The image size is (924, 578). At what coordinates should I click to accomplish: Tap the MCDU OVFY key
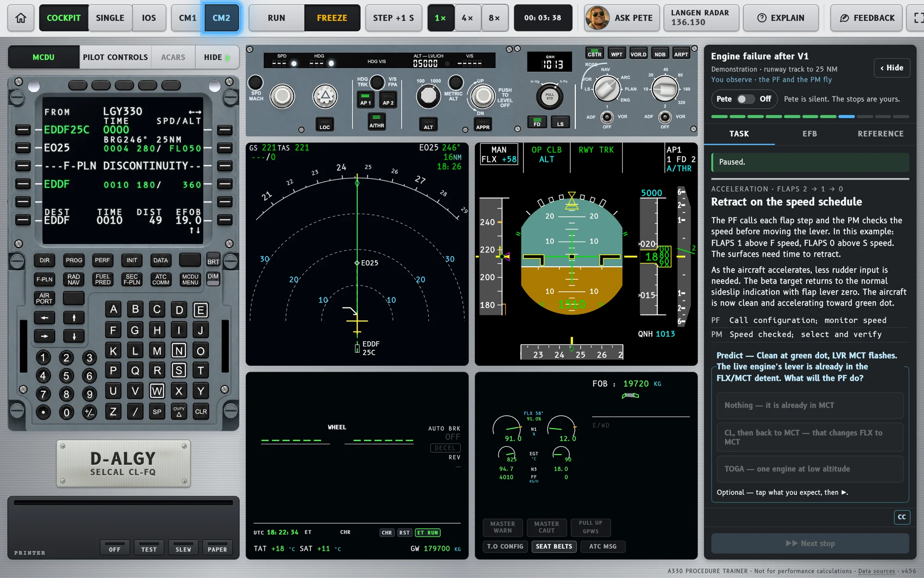[x=179, y=412]
